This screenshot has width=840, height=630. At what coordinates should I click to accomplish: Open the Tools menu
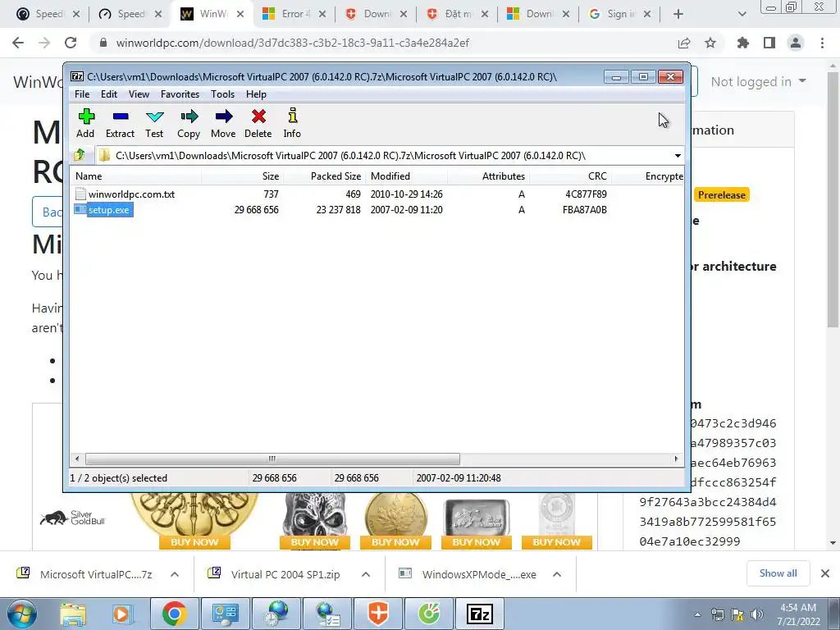pos(223,94)
